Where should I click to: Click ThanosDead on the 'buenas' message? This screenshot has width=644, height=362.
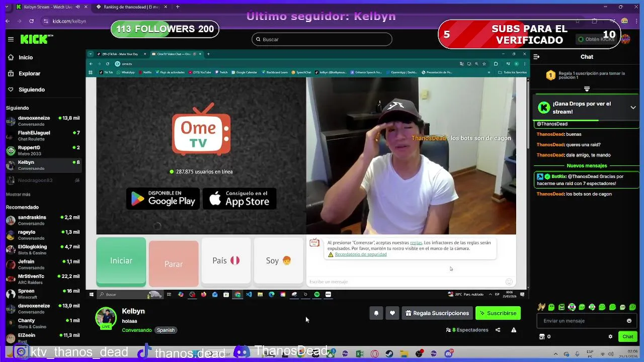pos(550,134)
